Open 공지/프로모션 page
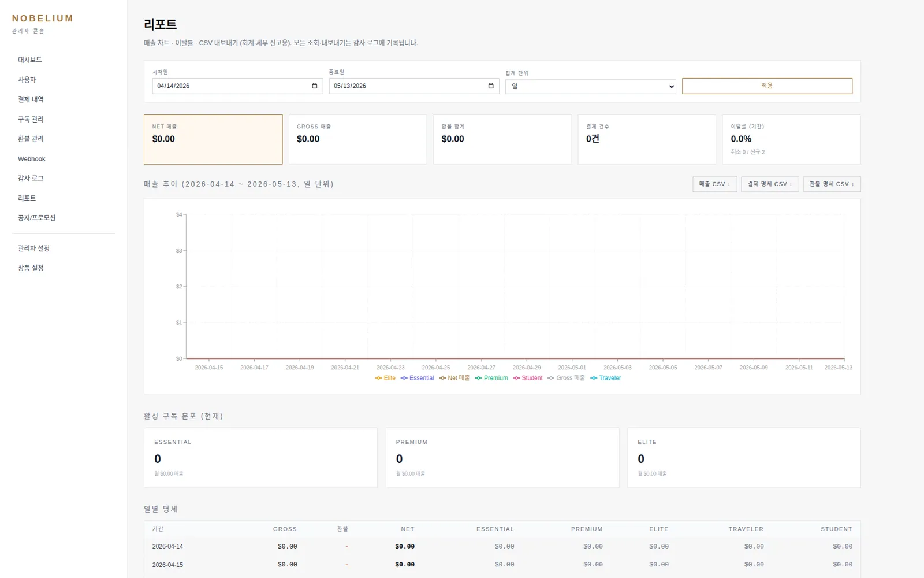 pyautogui.click(x=37, y=218)
